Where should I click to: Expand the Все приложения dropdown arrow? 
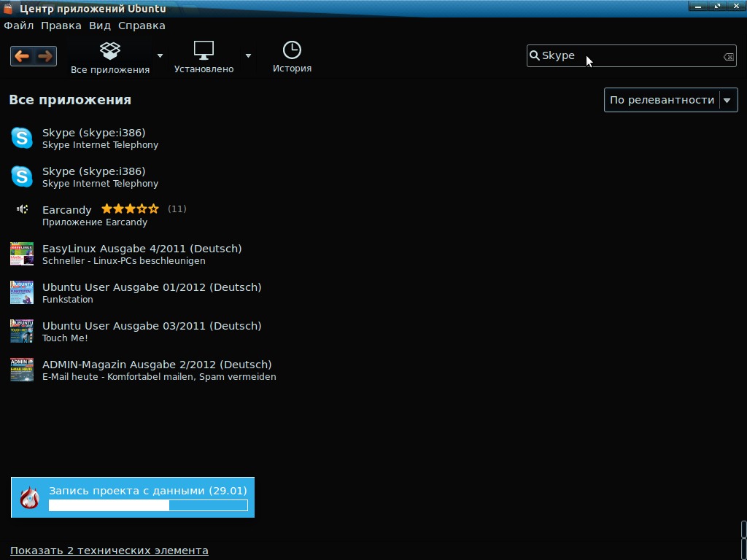[x=160, y=55]
